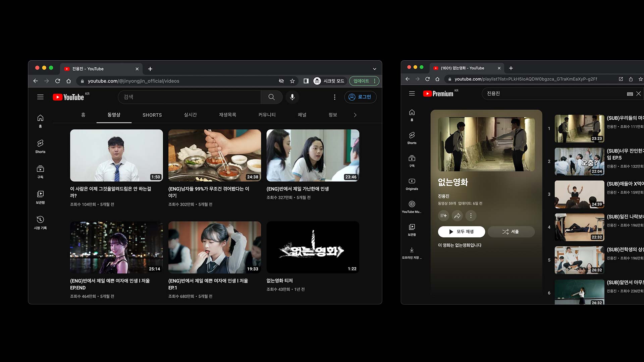
Task: Switch to the SHORTS channel tab
Action: (152, 115)
